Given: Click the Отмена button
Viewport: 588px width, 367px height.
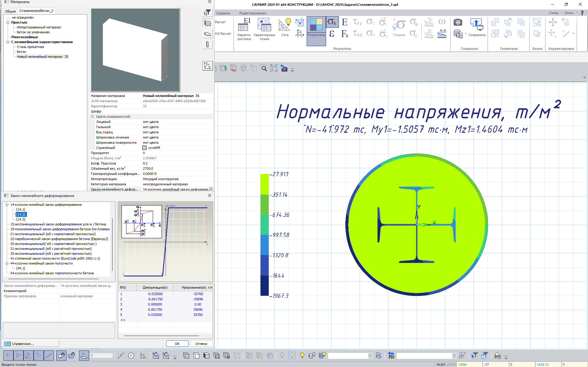Looking at the screenshot, I should tap(201, 344).
